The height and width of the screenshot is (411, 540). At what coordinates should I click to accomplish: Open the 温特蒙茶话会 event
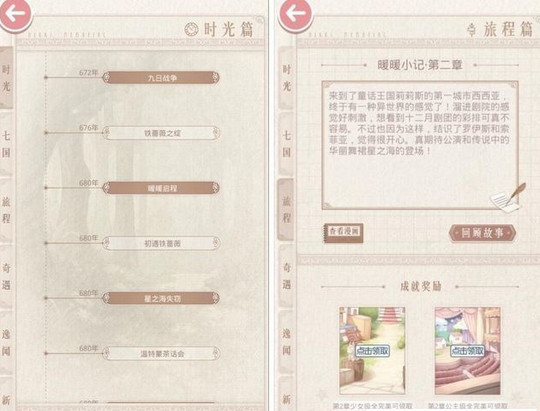pos(161,353)
